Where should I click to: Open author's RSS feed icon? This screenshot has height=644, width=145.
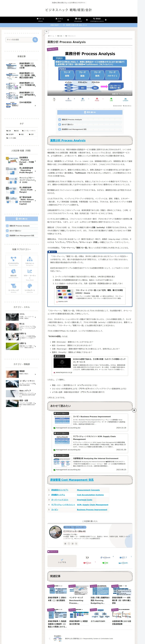point(76,544)
